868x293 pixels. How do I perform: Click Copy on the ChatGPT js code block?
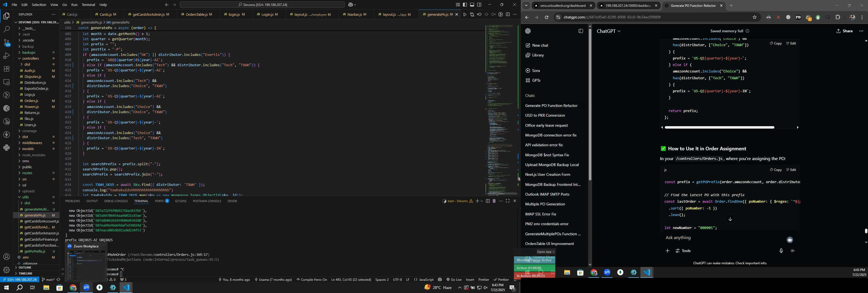776,170
